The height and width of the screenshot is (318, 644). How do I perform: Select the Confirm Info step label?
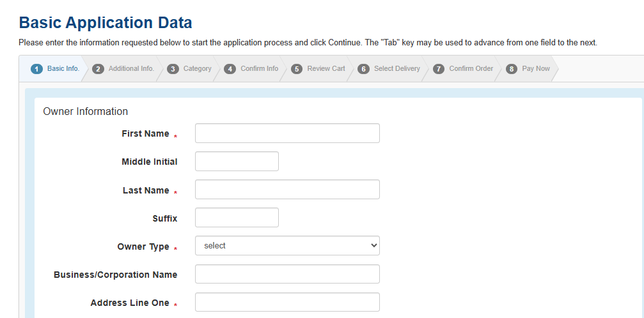coord(259,69)
